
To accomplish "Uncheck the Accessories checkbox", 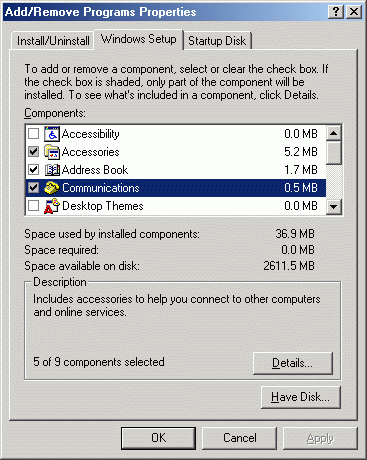I will coord(33,152).
